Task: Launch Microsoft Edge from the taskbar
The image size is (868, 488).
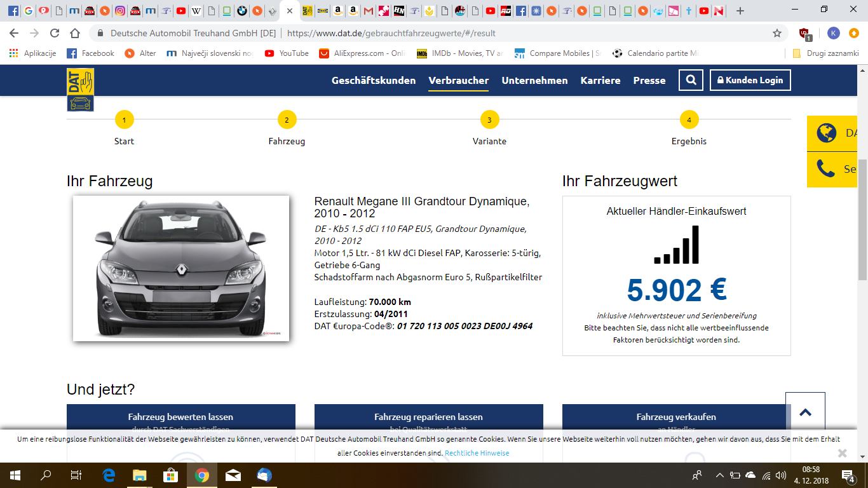Action: [x=109, y=475]
